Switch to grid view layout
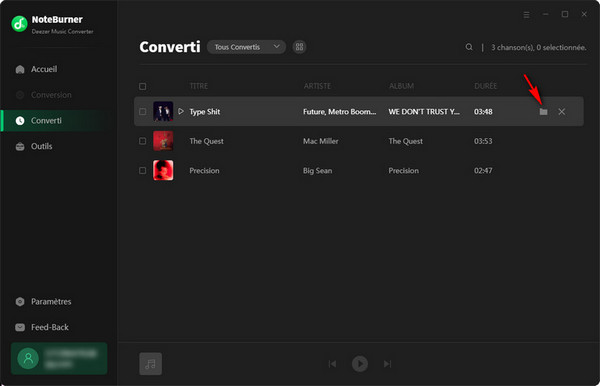 pos(299,47)
